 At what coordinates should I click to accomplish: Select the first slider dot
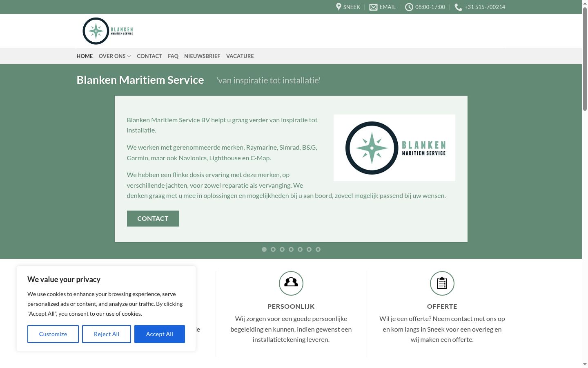point(264,249)
